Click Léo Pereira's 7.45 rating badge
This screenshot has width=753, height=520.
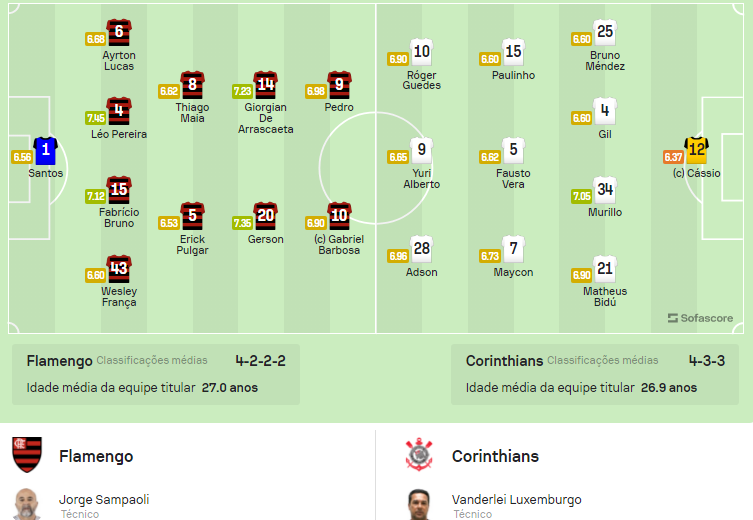pos(96,118)
